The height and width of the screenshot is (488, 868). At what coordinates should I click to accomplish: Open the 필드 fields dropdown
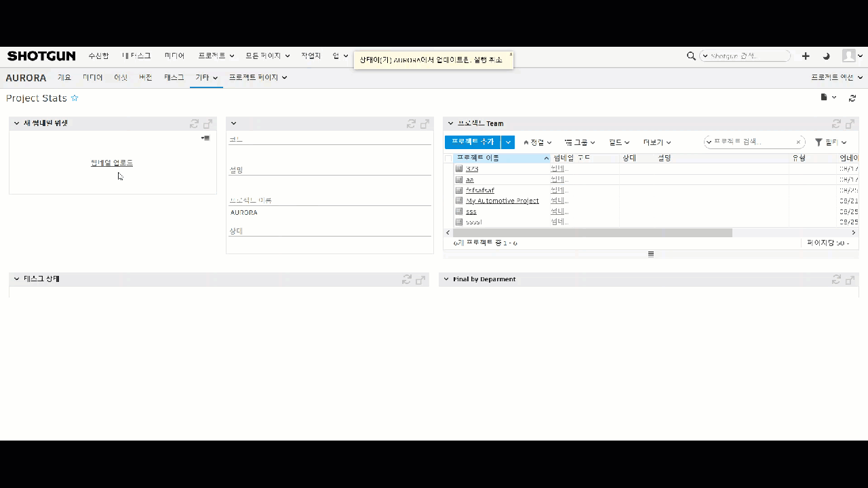click(x=619, y=142)
